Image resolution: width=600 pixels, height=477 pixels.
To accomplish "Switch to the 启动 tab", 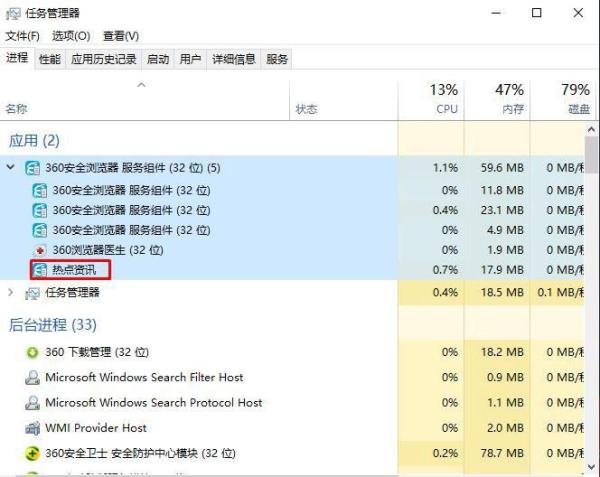I will tap(158, 59).
